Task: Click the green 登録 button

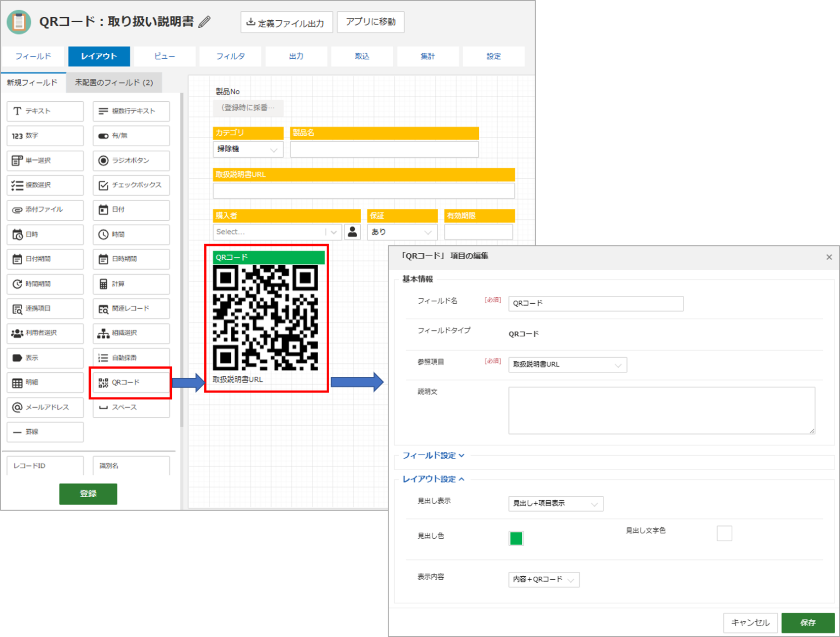Action: (88, 494)
